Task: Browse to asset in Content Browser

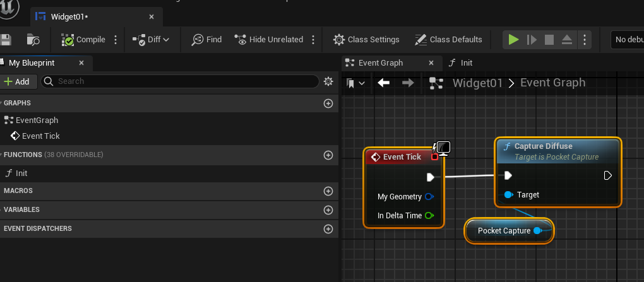Action: coord(33,40)
